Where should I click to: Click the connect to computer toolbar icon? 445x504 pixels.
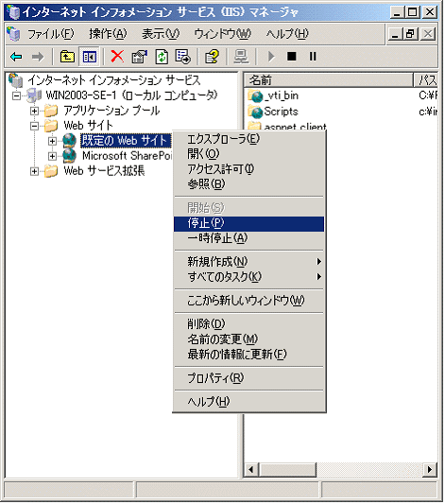click(241, 57)
